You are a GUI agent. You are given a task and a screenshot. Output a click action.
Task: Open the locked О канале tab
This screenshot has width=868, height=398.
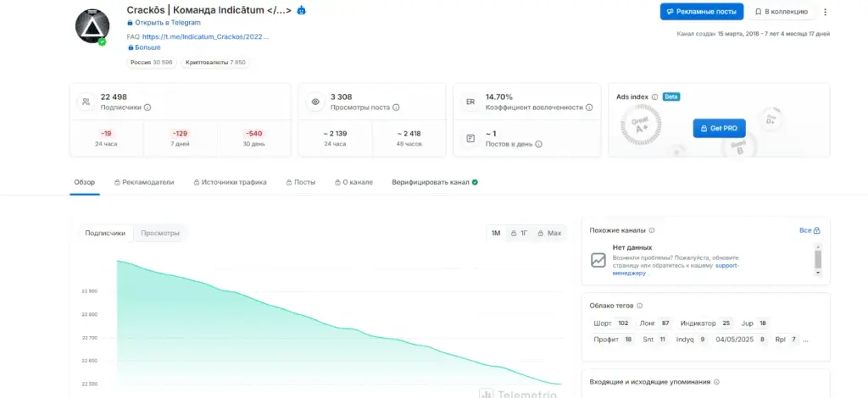pos(353,182)
